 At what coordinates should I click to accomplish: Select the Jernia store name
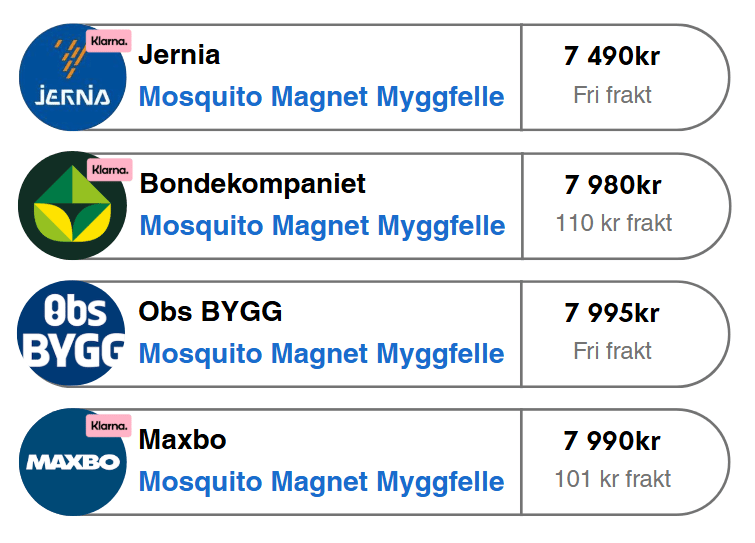pyautogui.click(x=179, y=54)
